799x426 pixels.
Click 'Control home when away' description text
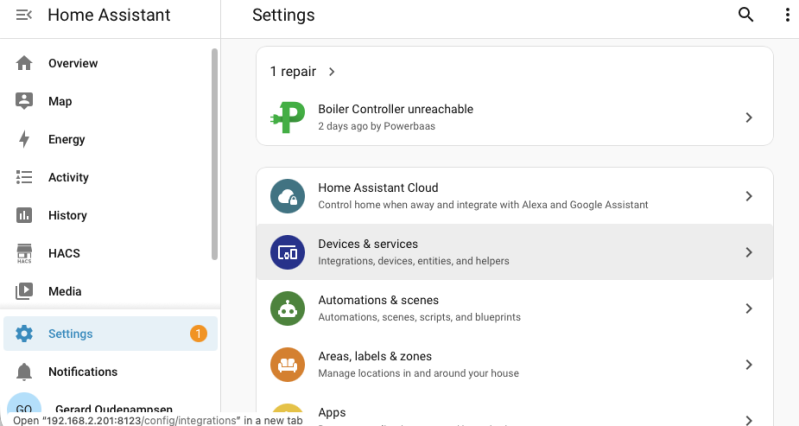[x=483, y=205]
